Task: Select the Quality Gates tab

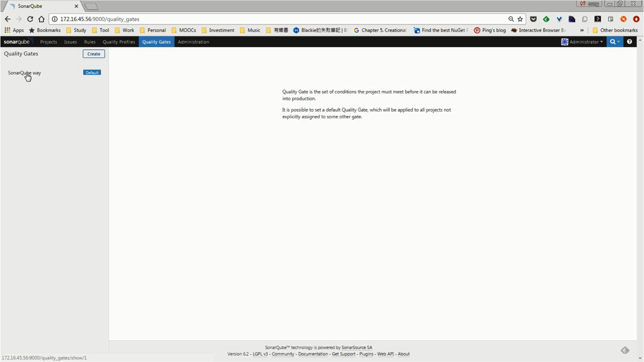Action: tap(156, 42)
